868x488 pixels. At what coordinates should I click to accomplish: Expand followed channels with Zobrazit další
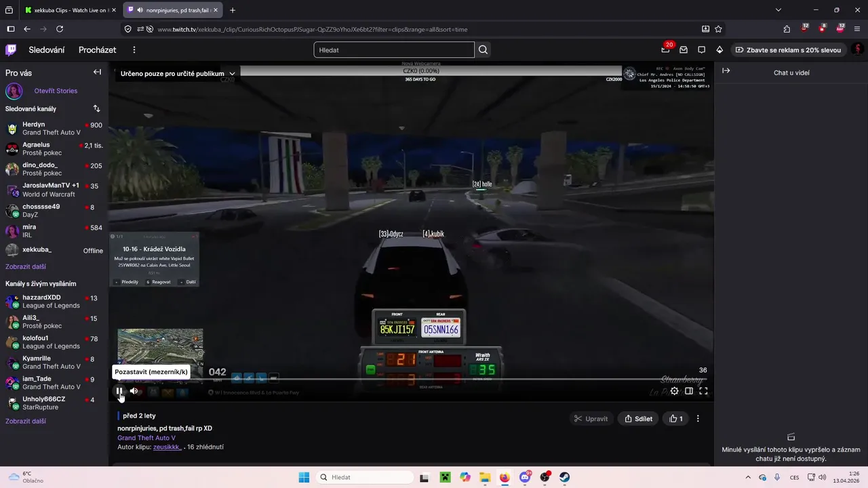[x=26, y=266]
